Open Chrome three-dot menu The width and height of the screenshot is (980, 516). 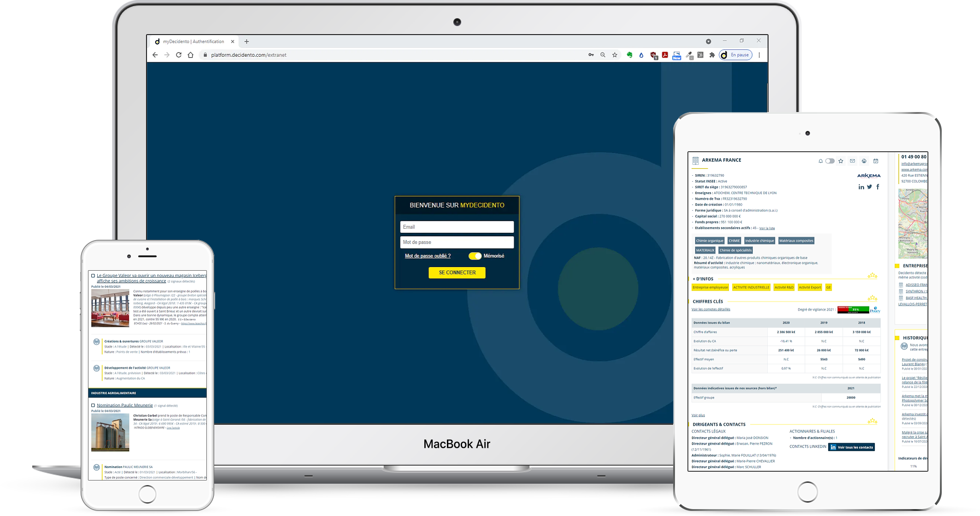pyautogui.click(x=759, y=55)
